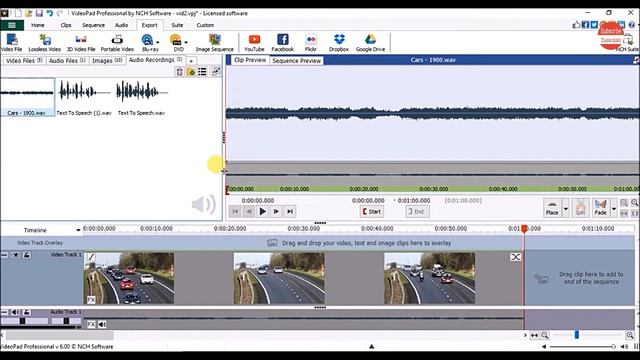Click the Blu-ray export icon
This screenshot has width=640, height=360.
[x=148, y=40]
